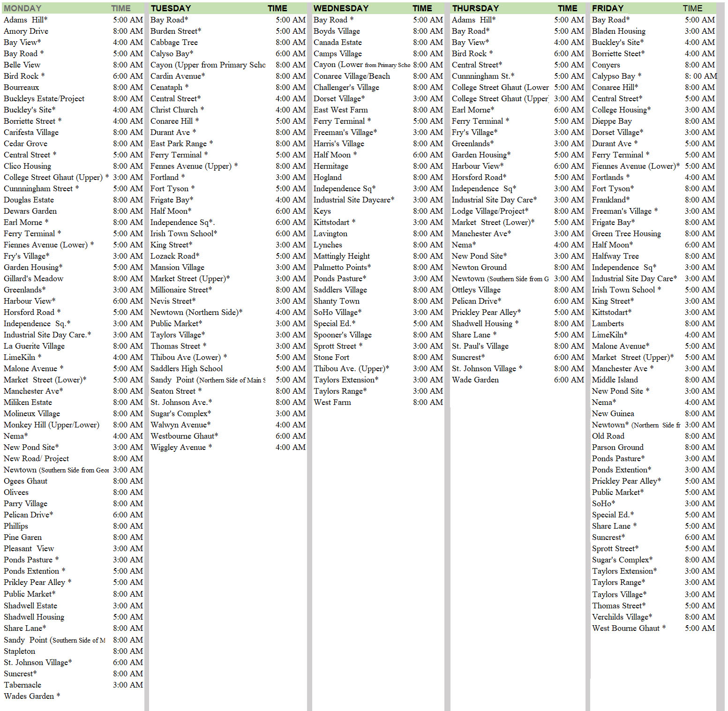Viewport: 728px width, 711px height.
Task: Click Stapleton entry
Action: [x=19, y=651]
